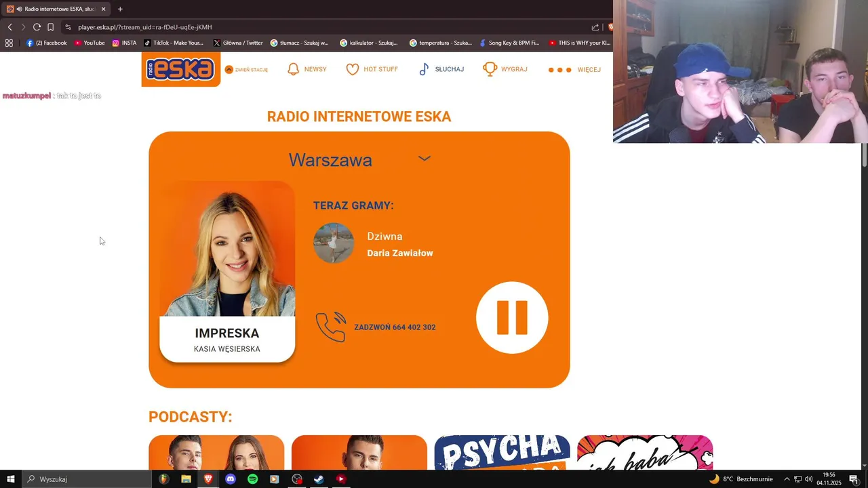Viewport: 868px width, 488px height.
Task: Go forward in browser history
Action: click(23, 27)
